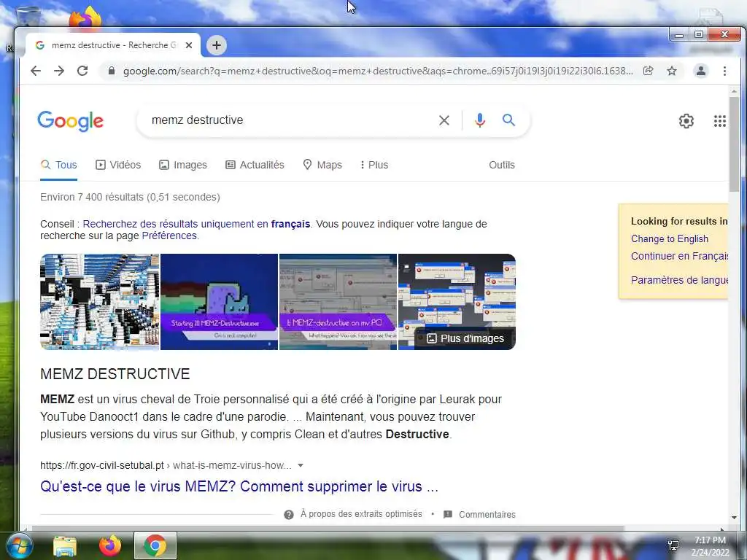The width and height of the screenshot is (747, 560).
Task: Reload the page with the refresh icon
Action: (x=82, y=71)
